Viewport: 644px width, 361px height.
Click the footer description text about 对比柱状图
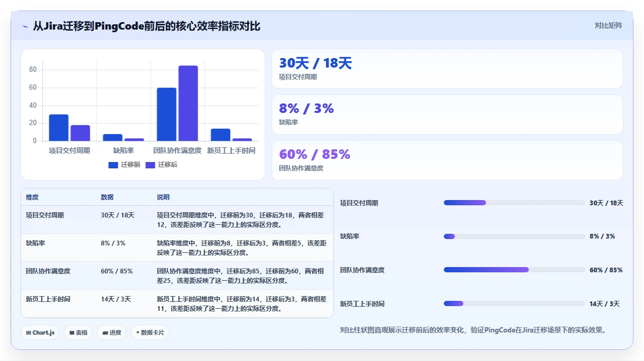473,330
